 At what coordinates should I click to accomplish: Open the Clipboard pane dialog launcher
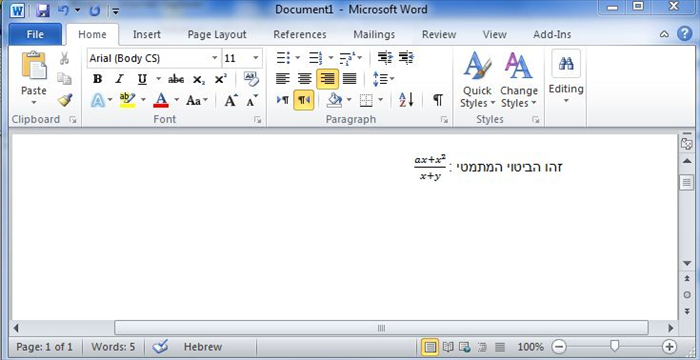73,120
